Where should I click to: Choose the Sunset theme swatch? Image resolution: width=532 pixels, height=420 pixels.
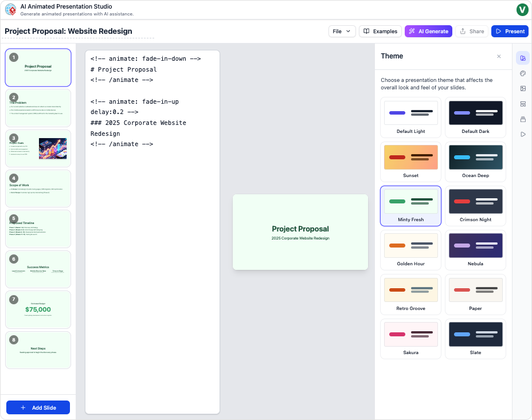click(410, 161)
